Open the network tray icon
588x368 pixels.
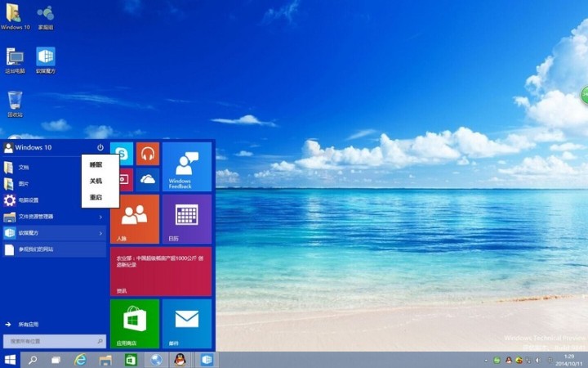click(528, 361)
